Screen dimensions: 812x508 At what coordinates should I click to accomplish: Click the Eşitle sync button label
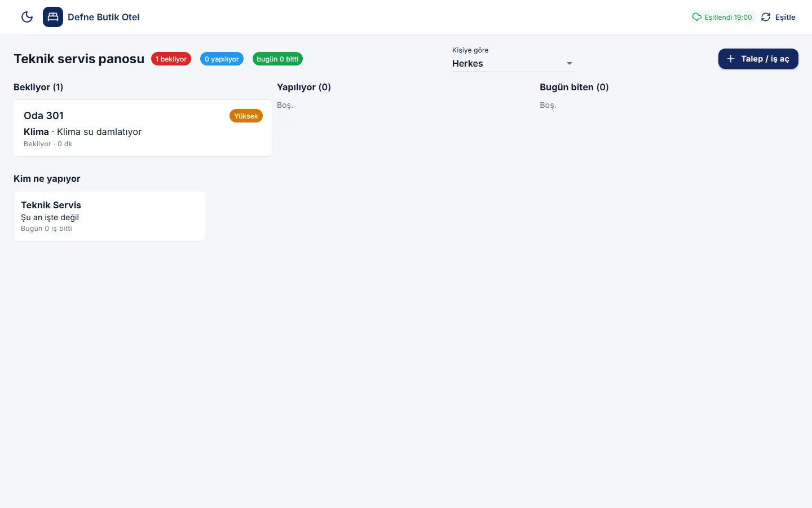click(785, 17)
